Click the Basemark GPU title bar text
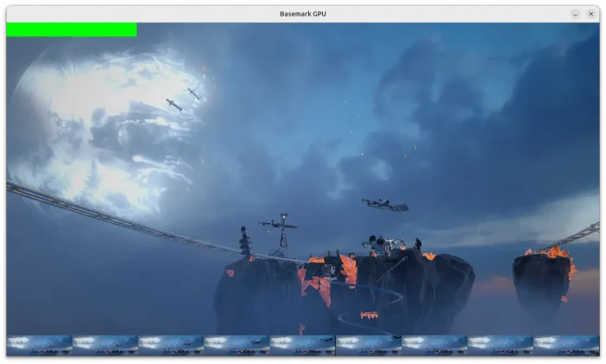 [303, 14]
